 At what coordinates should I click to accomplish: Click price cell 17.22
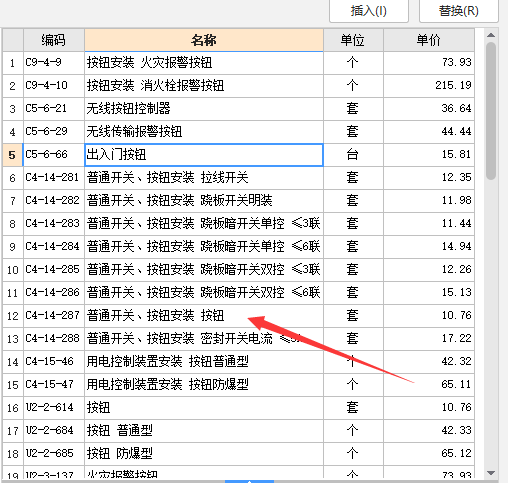click(429, 339)
